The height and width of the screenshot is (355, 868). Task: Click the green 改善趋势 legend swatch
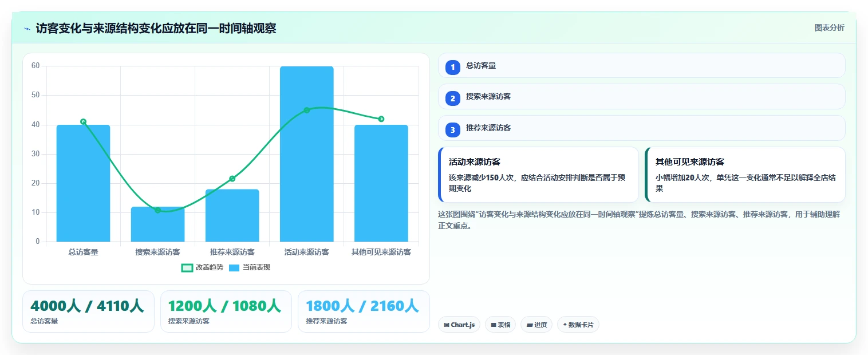pos(187,268)
